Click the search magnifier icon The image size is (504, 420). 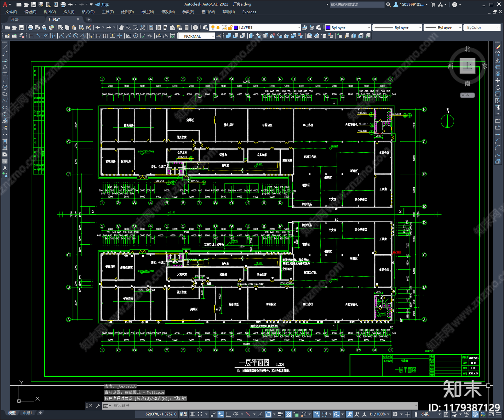click(388, 4)
